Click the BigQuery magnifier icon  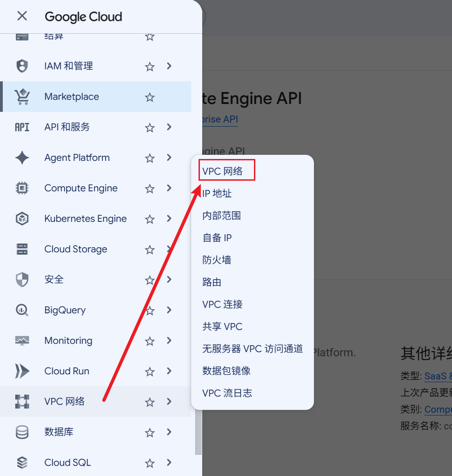click(22, 310)
